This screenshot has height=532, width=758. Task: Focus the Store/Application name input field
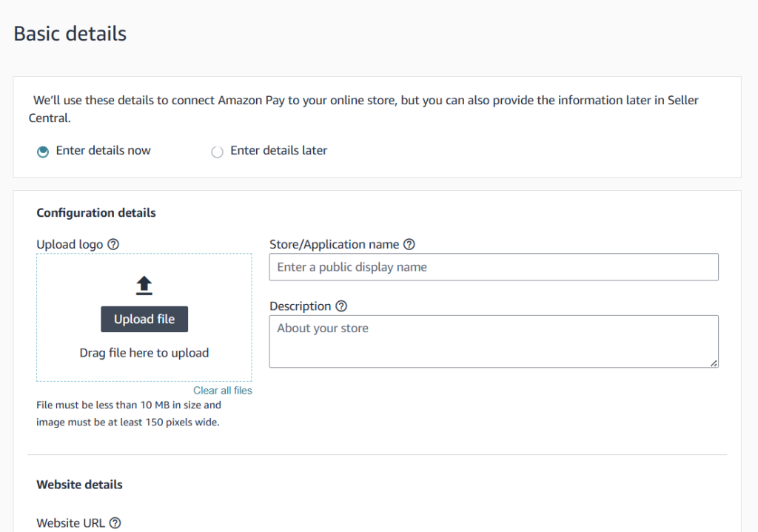tap(493, 267)
